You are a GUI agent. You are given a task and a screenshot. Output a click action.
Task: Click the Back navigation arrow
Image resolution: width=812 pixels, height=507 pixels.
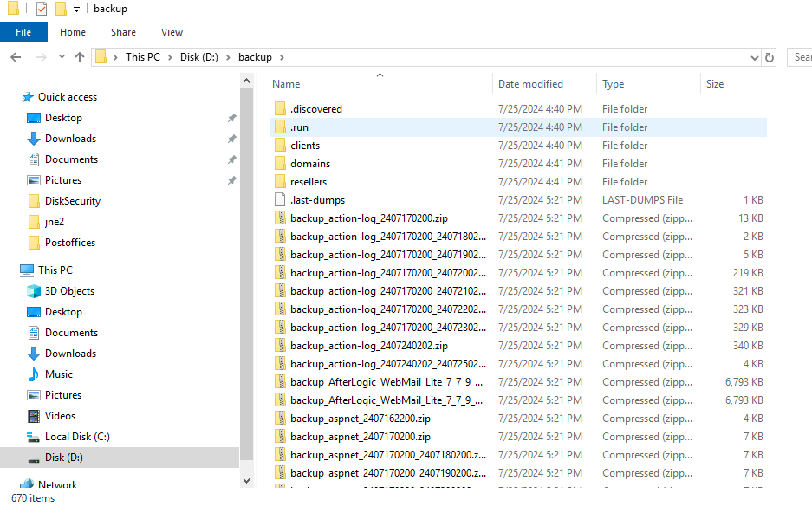coord(15,57)
